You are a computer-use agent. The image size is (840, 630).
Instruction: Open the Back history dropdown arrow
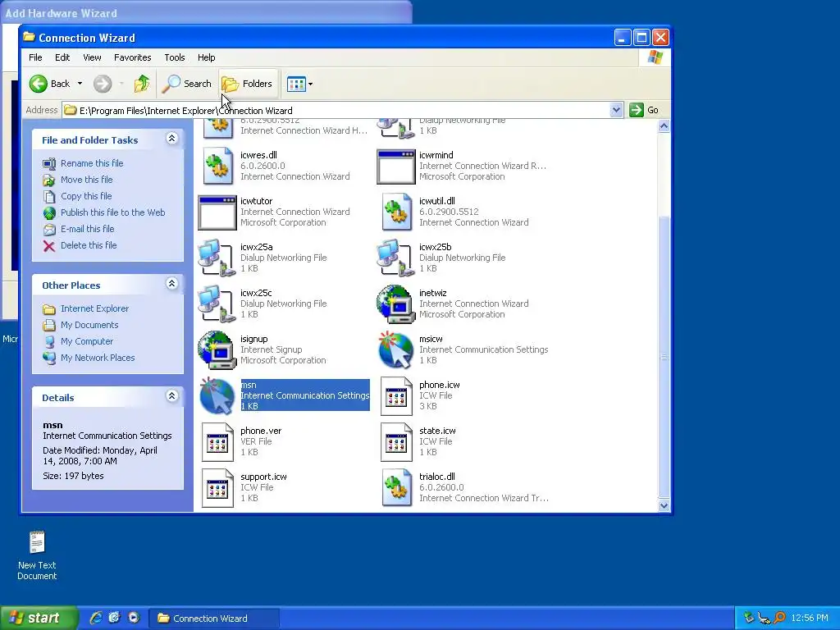coord(80,84)
